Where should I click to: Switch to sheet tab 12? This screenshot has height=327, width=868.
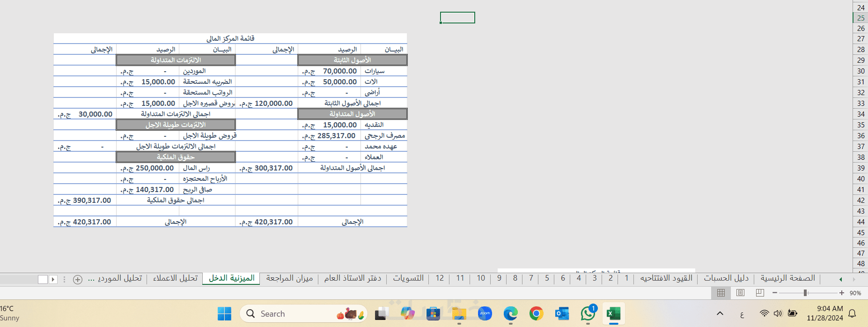tap(440, 278)
